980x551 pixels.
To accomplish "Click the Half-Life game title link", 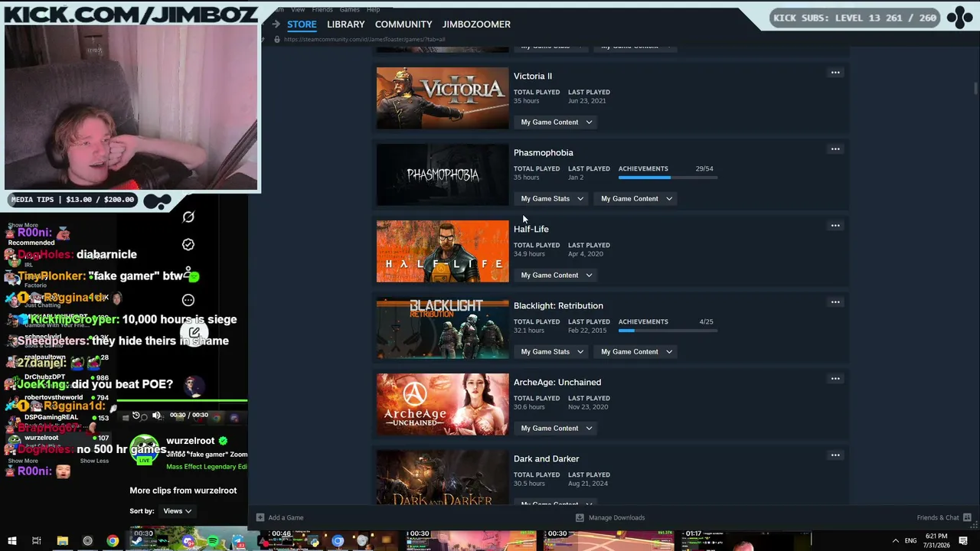I will point(531,229).
